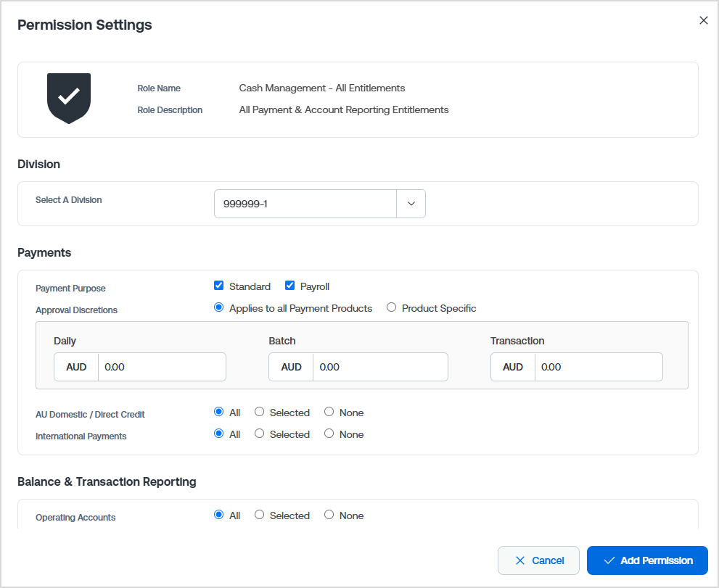Click the Payment Purpose label
Image resolution: width=719 pixels, height=588 pixels.
[70, 289]
